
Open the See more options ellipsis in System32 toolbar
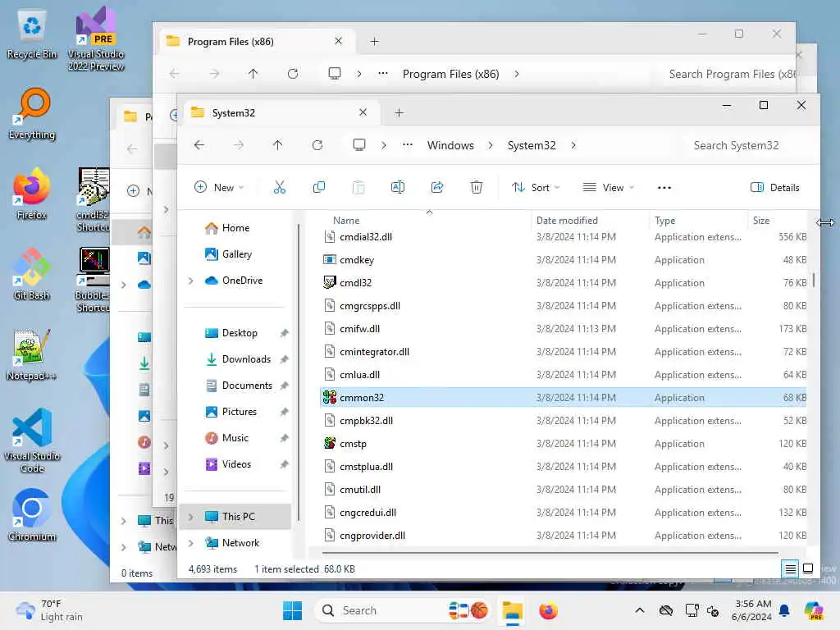point(664,188)
